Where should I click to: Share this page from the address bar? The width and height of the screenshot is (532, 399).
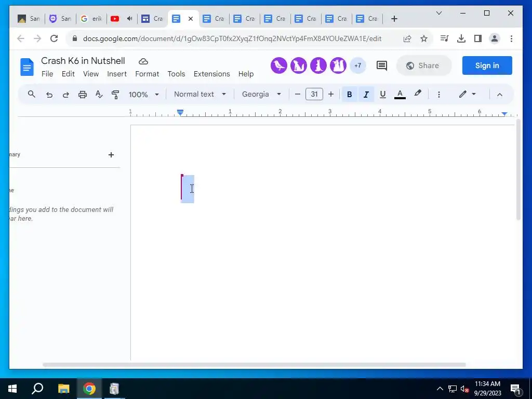pos(407,38)
